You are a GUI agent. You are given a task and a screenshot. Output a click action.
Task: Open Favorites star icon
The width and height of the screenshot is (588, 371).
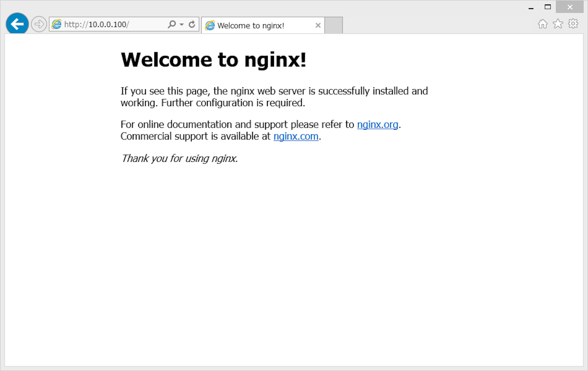(x=558, y=24)
